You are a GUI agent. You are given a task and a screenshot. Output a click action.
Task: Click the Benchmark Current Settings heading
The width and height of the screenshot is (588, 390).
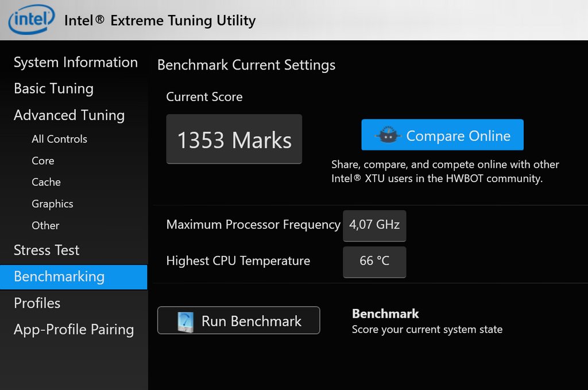tap(246, 65)
